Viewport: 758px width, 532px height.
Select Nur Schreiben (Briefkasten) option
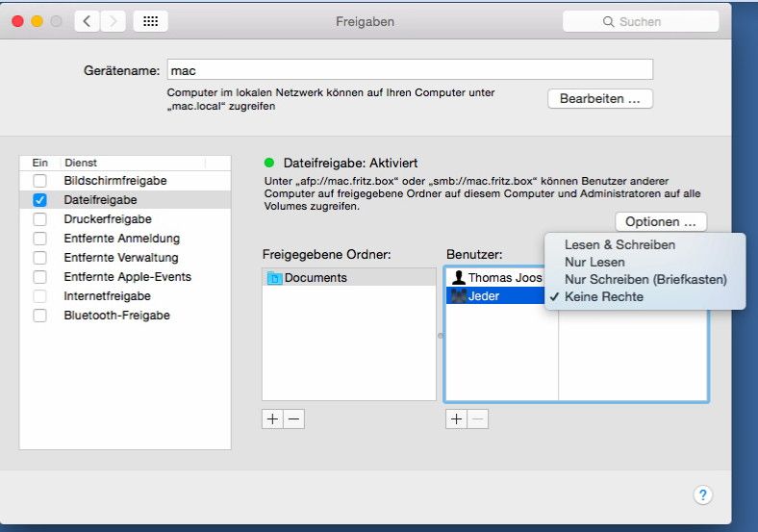pyautogui.click(x=644, y=280)
